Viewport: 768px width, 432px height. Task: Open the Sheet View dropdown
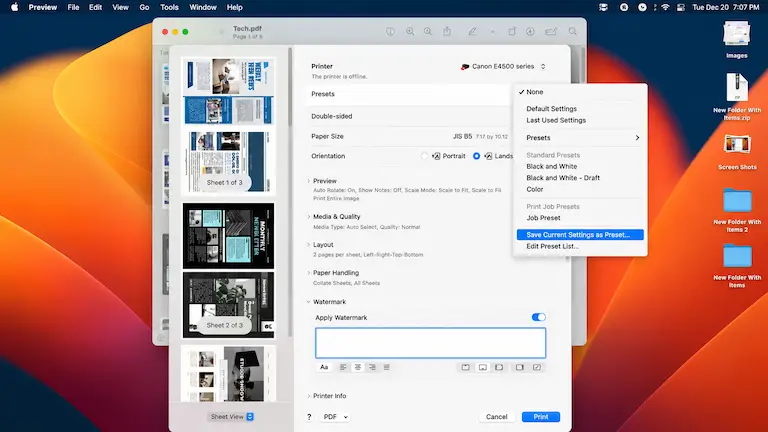coord(231,417)
